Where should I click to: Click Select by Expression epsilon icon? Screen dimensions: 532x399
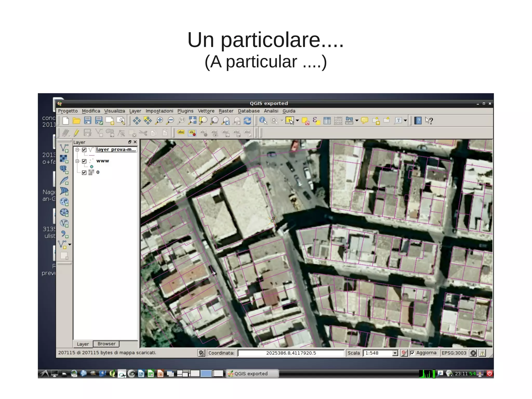coord(316,121)
